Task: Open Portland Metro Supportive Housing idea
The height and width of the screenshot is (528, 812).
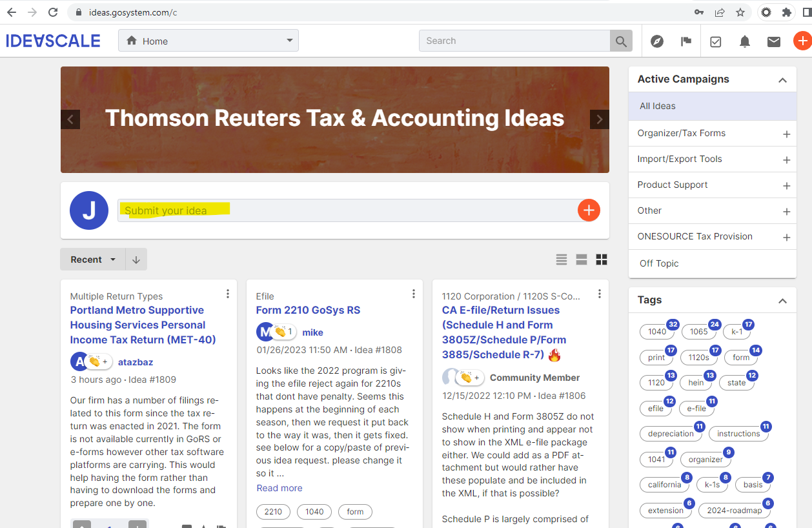Action: (x=143, y=325)
